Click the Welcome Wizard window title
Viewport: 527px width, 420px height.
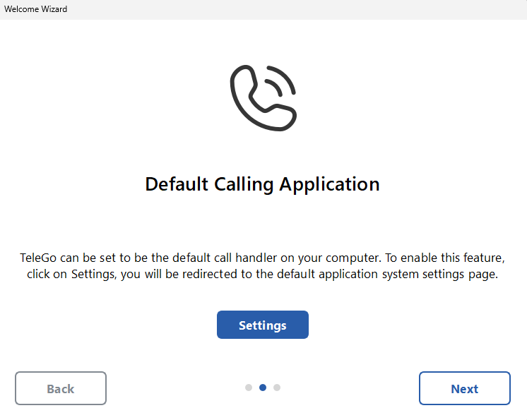pyautogui.click(x=35, y=9)
